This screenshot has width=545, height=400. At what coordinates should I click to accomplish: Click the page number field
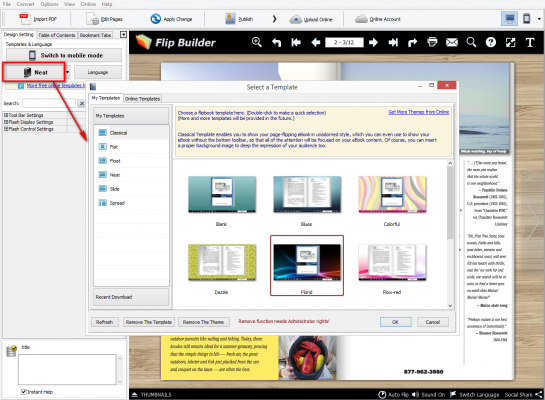344,42
